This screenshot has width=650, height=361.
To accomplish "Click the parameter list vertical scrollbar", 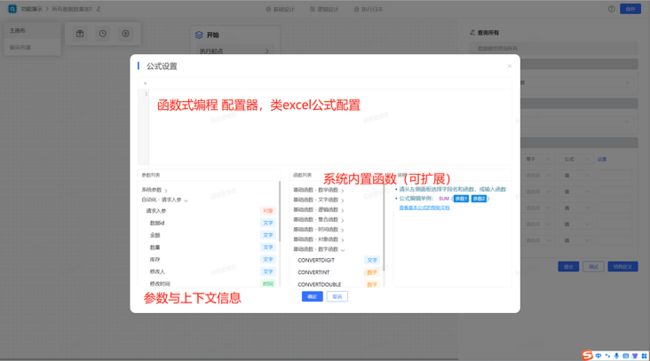I will point(280,211).
